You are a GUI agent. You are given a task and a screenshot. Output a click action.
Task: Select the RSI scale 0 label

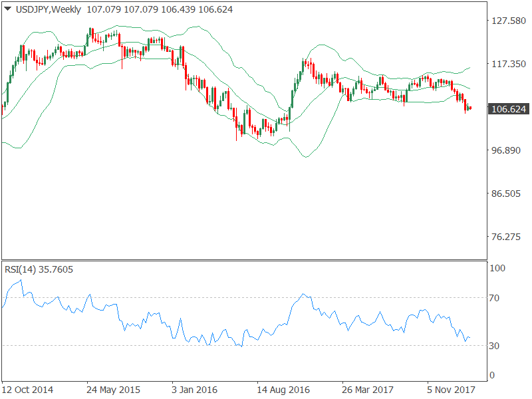coord(492,375)
